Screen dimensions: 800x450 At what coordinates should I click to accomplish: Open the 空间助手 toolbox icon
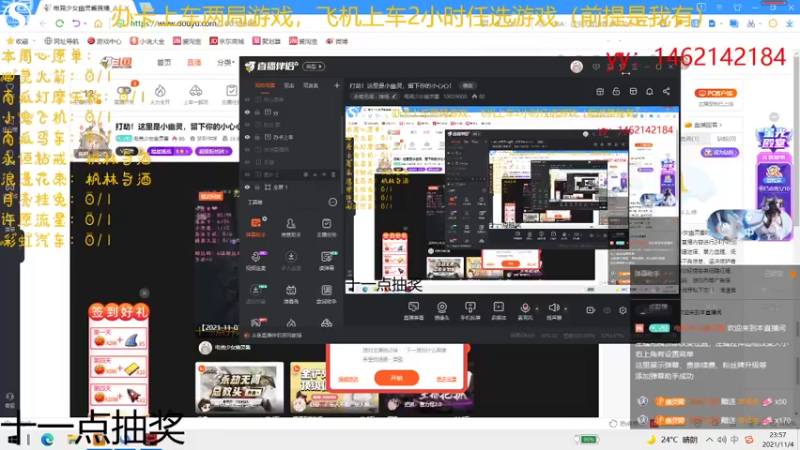(326, 294)
